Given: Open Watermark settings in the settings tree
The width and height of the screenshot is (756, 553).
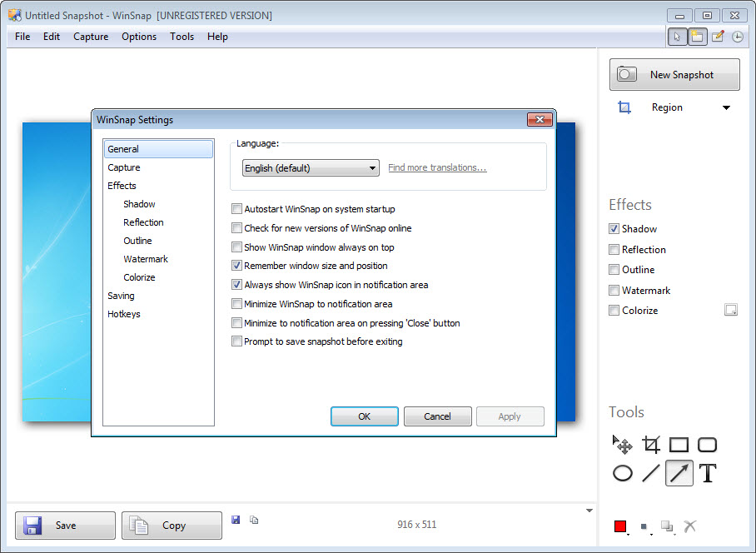Looking at the screenshot, I should click(146, 259).
